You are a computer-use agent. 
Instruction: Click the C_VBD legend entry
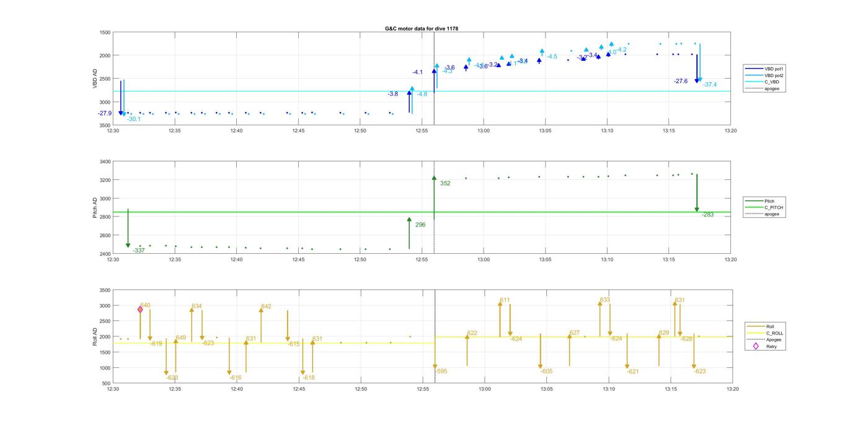coord(763,82)
